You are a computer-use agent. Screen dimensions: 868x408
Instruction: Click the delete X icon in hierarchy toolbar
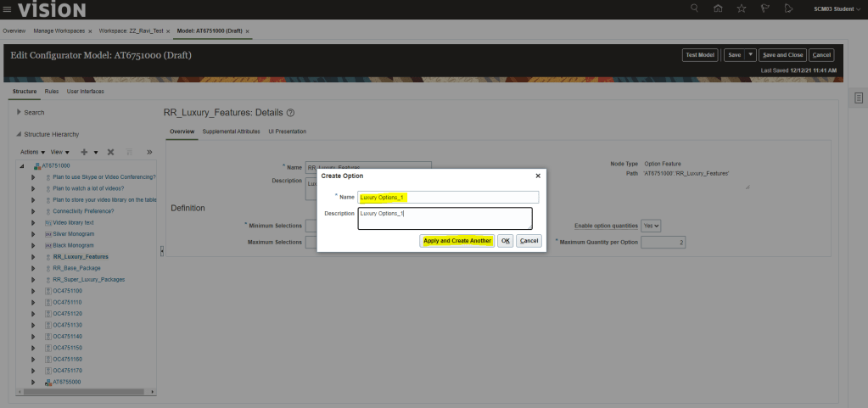pos(110,152)
